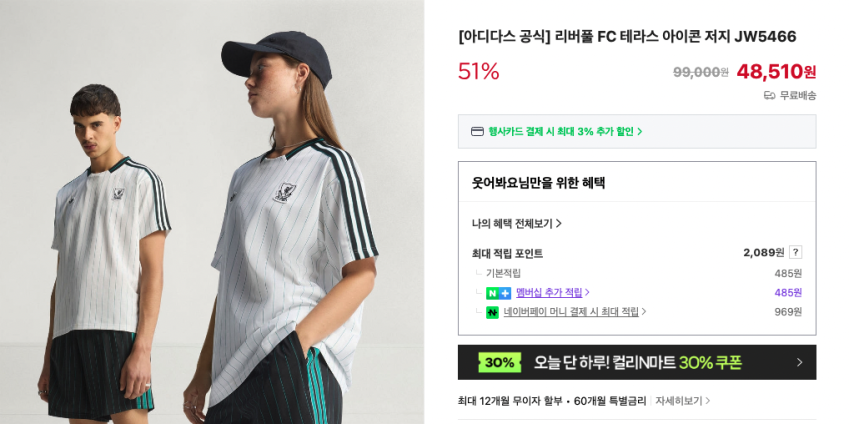Click the product image of the two models

(x=212, y=212)
